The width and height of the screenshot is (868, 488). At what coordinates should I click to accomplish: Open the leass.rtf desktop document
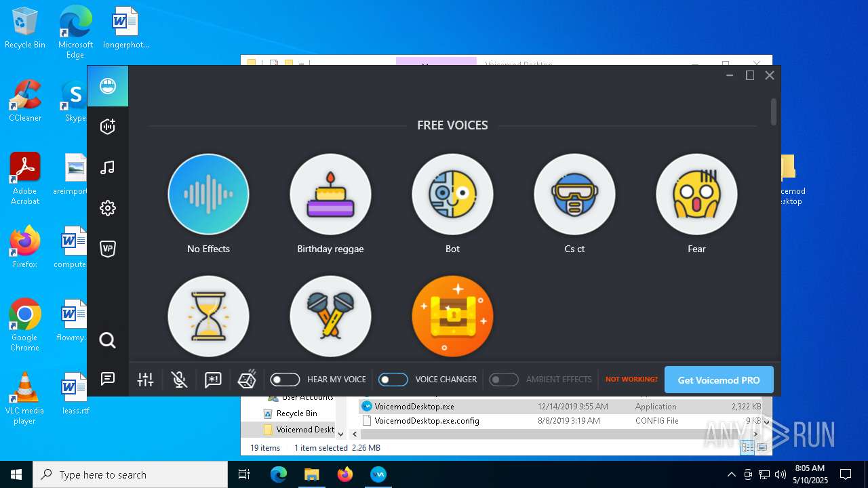(75, 394)
